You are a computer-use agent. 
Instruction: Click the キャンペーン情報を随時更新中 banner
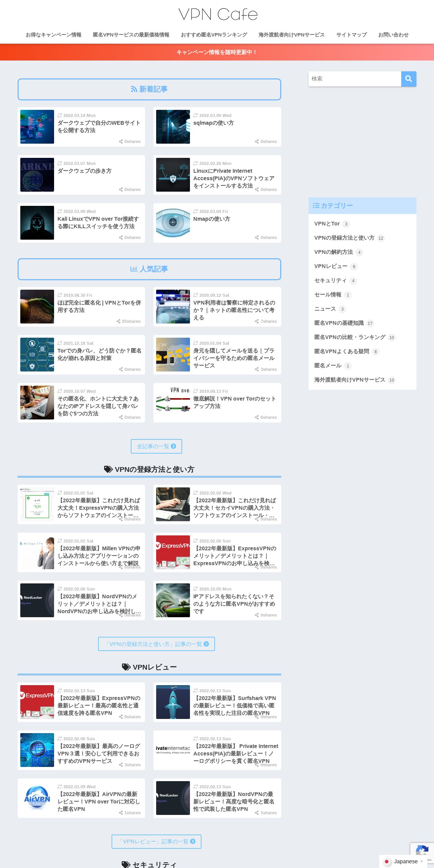click(217, 52)
